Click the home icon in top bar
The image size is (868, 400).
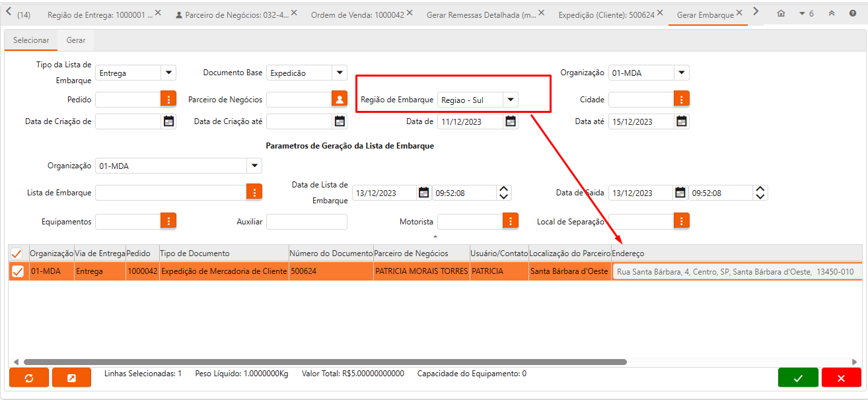(781, 13)
